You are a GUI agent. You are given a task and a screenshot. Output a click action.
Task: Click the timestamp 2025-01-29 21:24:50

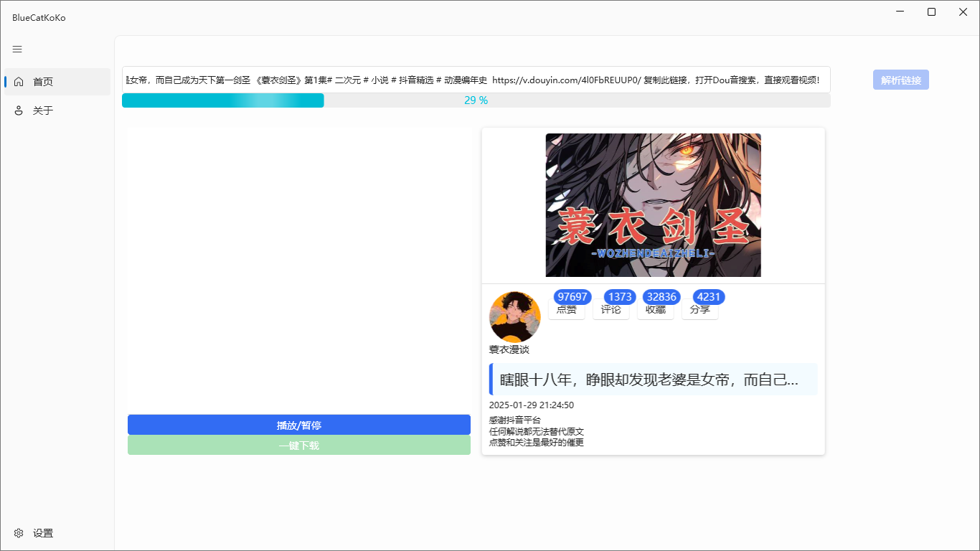coord(532,405)
